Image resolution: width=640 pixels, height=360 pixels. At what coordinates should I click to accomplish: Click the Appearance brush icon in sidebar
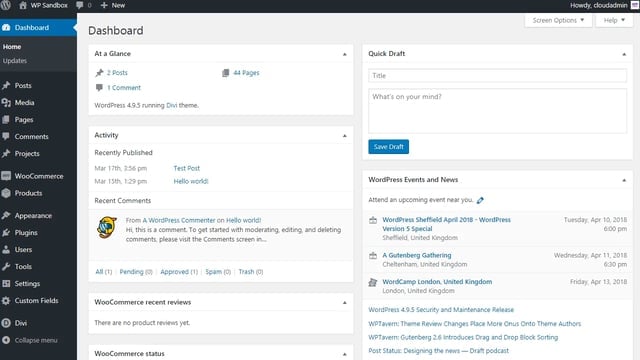coord(6,216)
